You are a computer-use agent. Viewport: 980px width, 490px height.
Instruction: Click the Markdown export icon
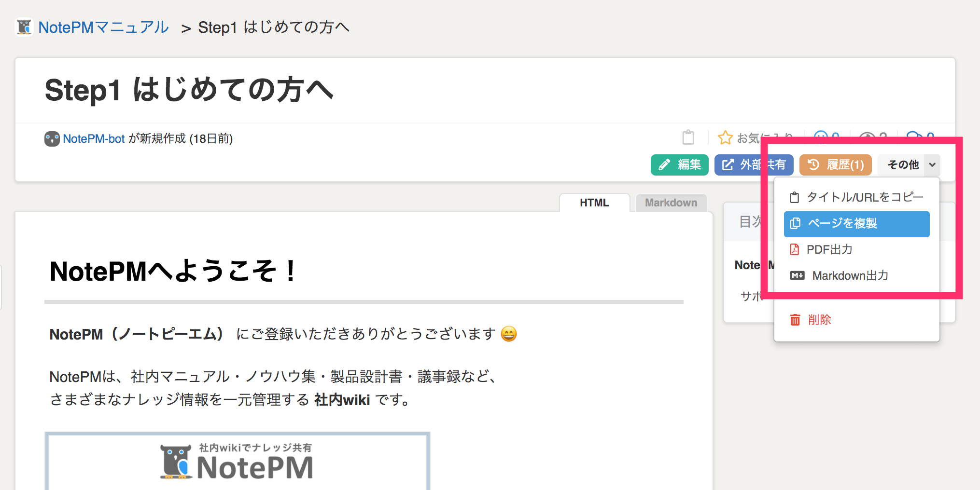click(x=797, y=275)
